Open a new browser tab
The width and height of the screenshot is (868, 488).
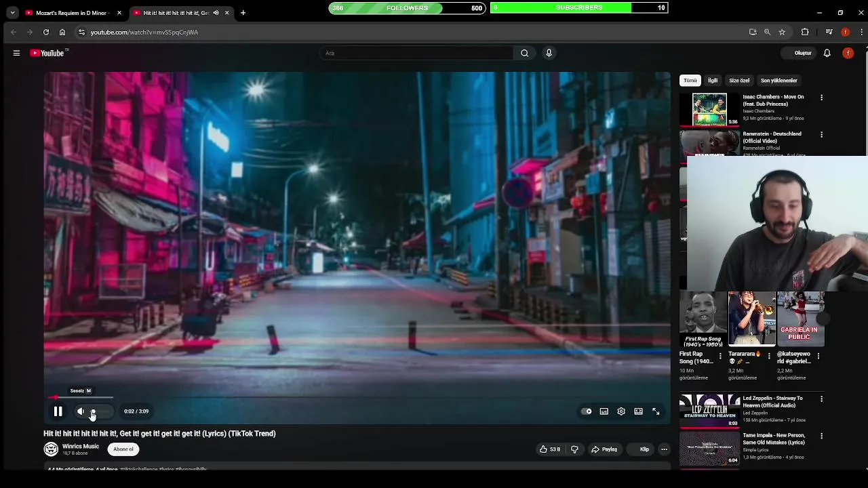(243, 13)
